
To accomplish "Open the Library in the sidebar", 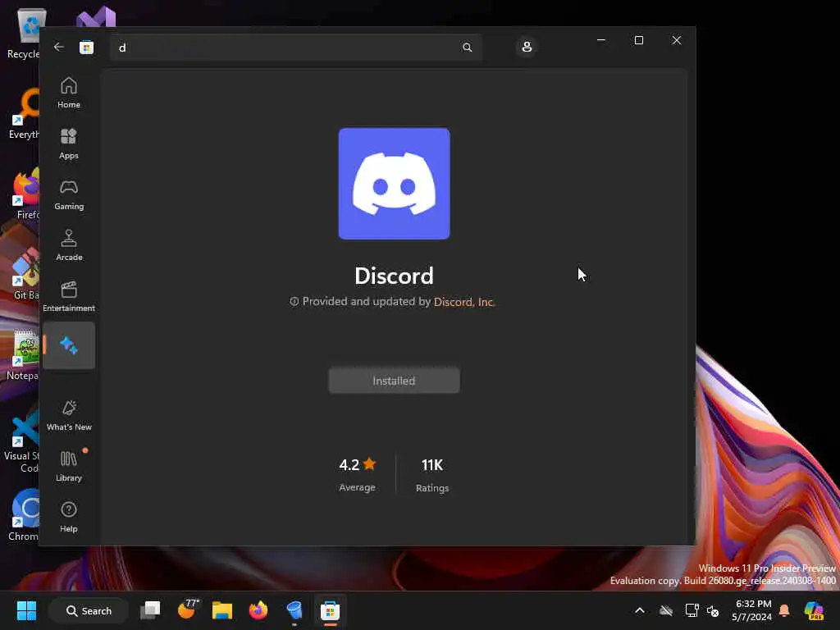I will coord(69,466).
